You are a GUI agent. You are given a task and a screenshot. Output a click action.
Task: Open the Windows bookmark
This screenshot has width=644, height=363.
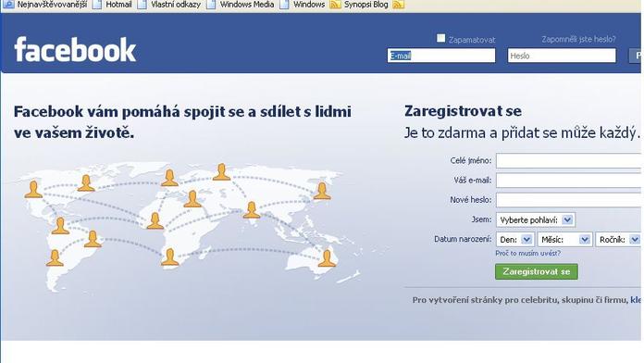pos(303,5)
